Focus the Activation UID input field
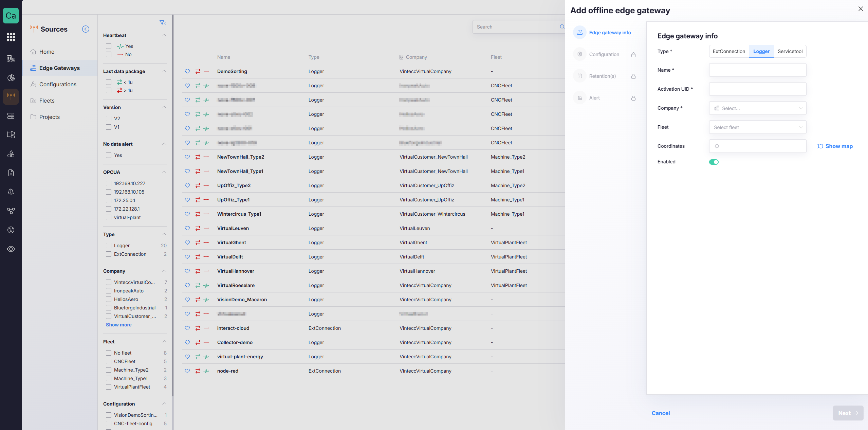 click(x=758, y=89)
